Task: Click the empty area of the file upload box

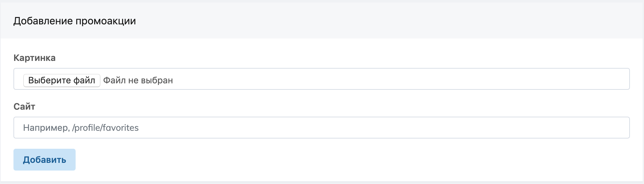Action: pyautogui.click(x=384, y=79)
